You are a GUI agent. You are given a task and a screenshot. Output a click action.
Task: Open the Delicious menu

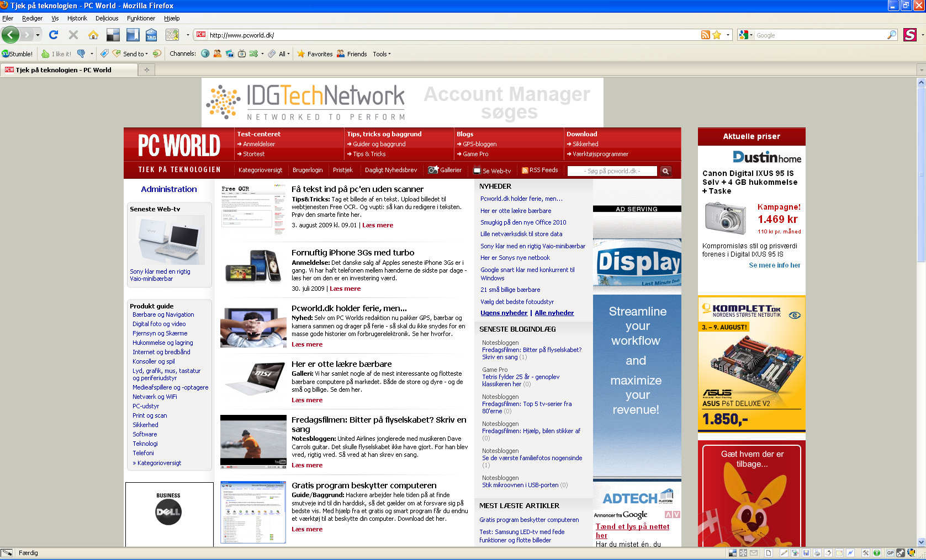click(107, 18)
